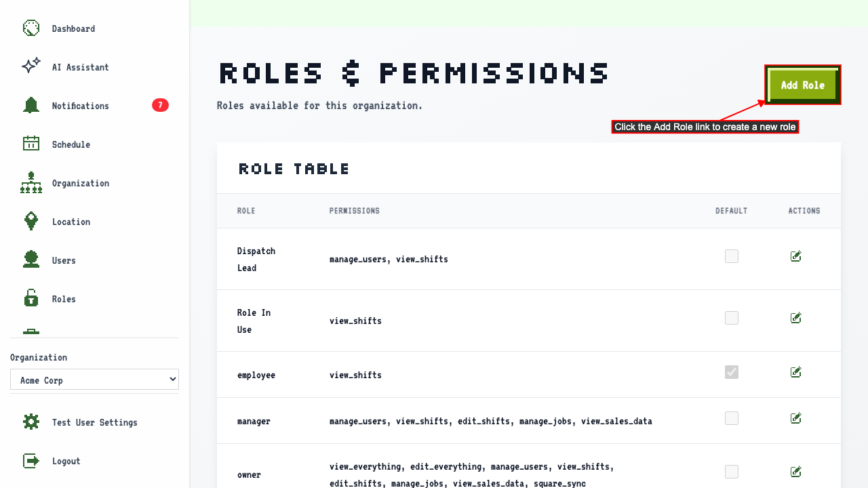Select the Organization hierarchy icon
This screenshot has width=868, height=488.
pyautogui.click(x=31, y=183)
